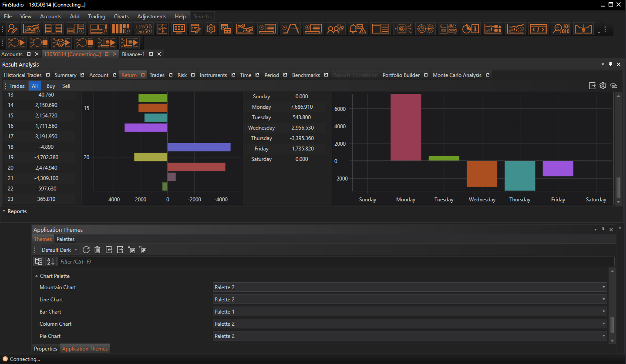Open the gear settings icon in main toolbar
626x364 pixels.
tap(211, 29)
